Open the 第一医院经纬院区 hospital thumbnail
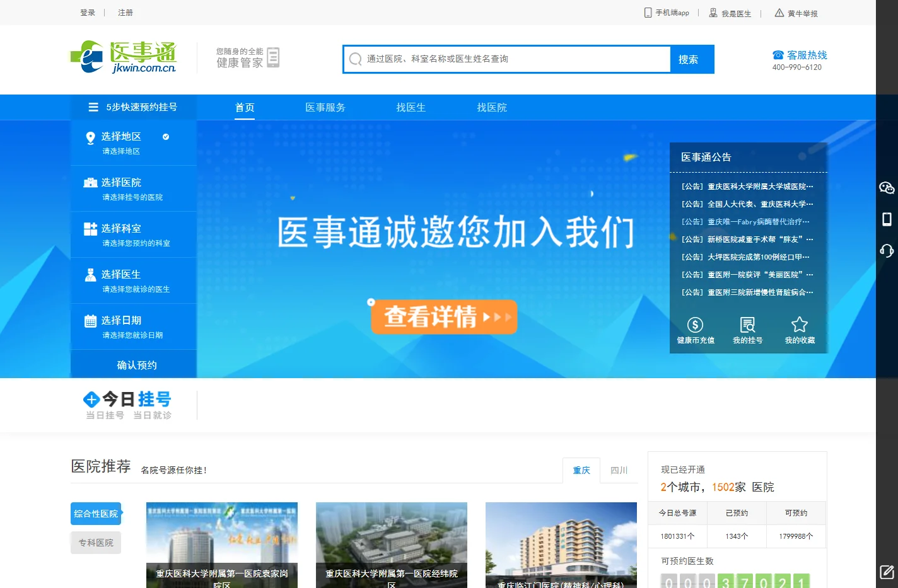The image size is (898, 588). 392,545
